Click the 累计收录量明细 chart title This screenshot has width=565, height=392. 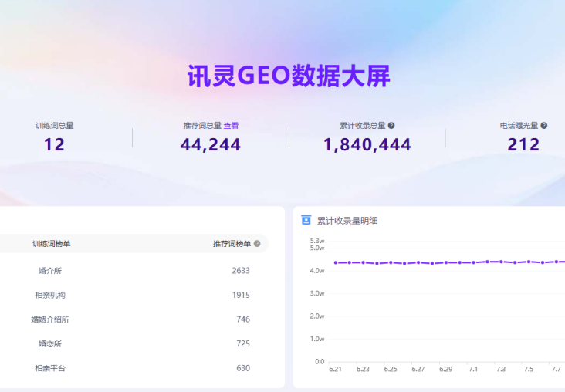coord(347,221)
